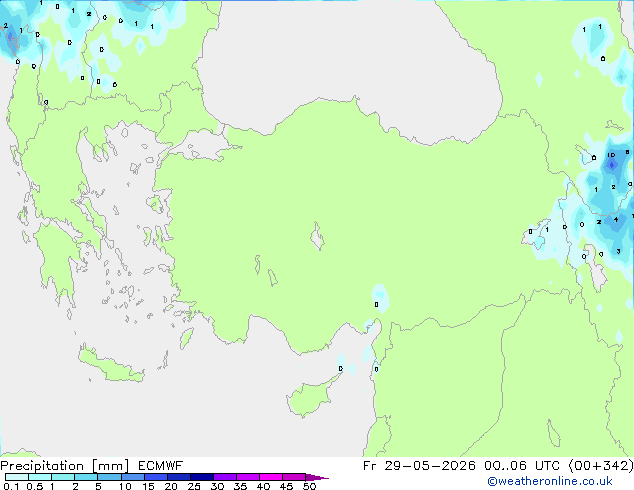Click the weatheronline.co.uk copyright link

click(549, 481)
